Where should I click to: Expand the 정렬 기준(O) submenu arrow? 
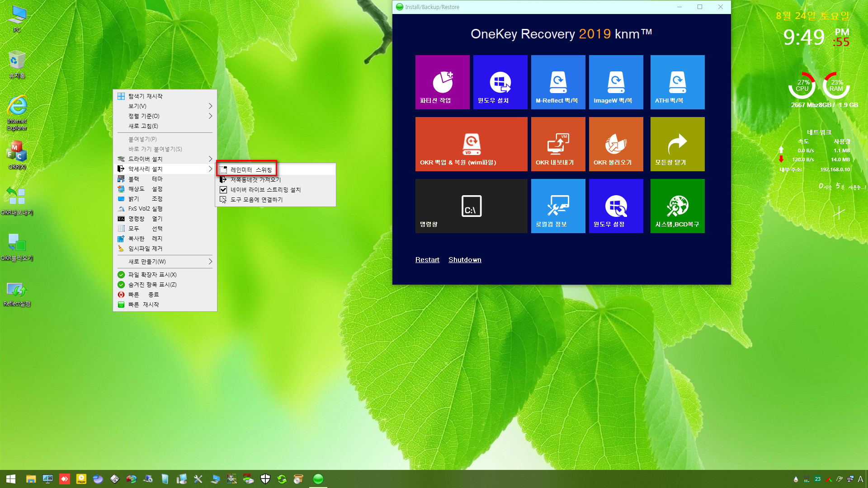210,116
